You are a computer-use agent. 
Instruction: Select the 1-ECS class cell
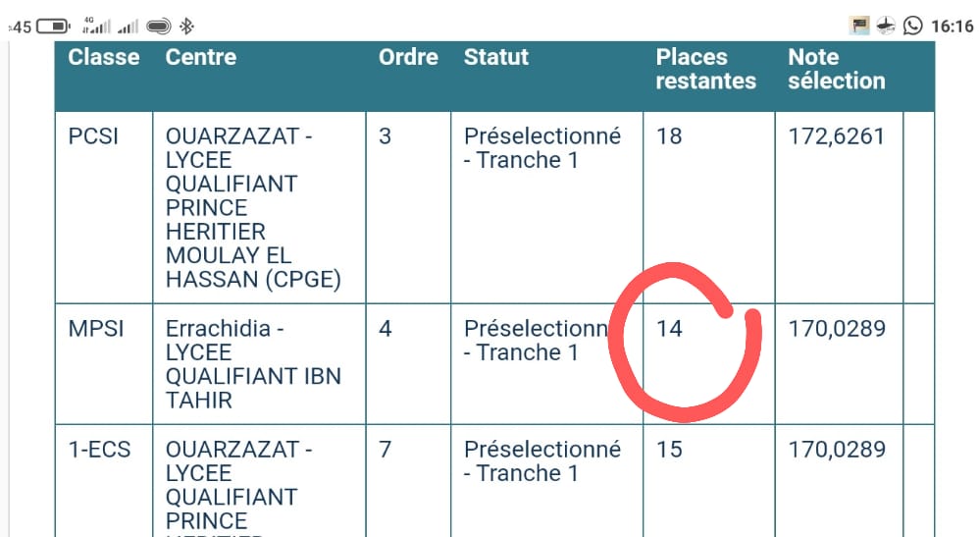[x=99, y=450]
